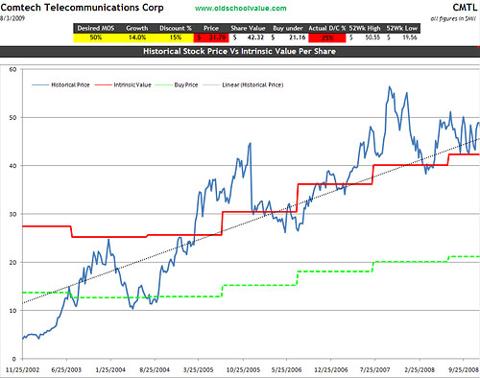The height and width of the screenshot is (378, 480).
Task: Click the 7/25/2007 x-axis date label
Action: [375, 370]
